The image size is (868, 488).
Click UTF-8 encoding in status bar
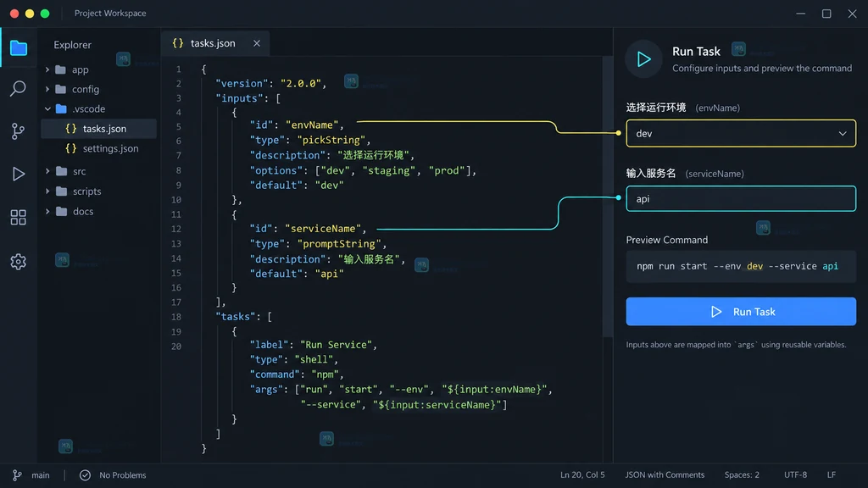(x=795, y=474)
